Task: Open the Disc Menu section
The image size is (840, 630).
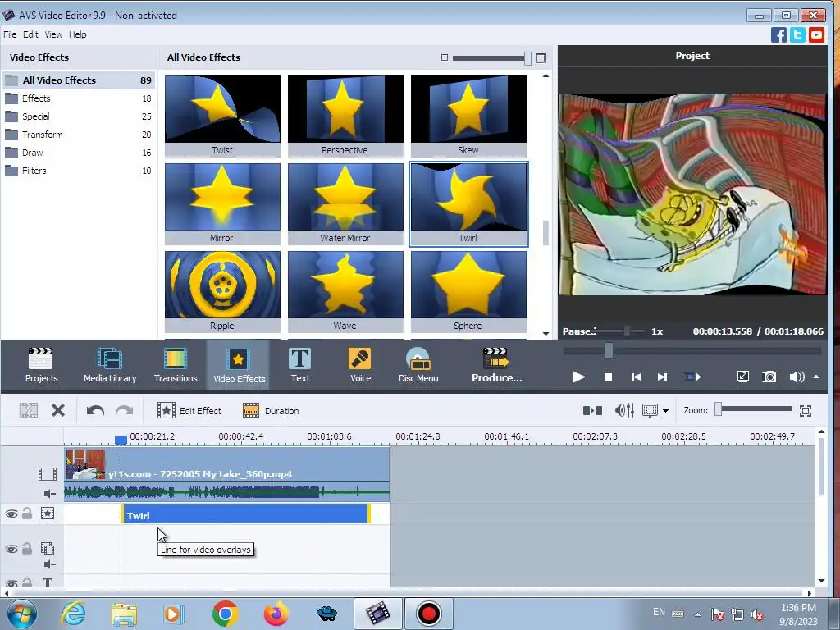Action: tap(418, 365)
